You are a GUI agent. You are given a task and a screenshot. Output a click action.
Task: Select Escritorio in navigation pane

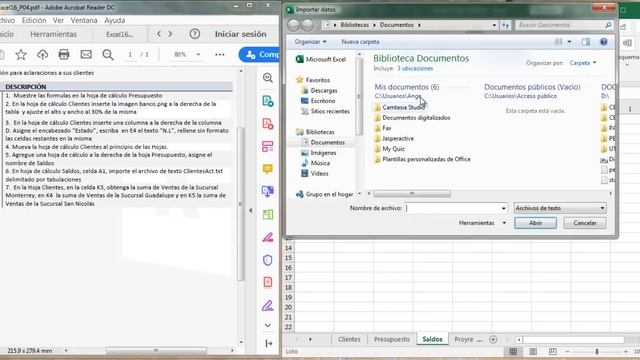coord(322,101)
